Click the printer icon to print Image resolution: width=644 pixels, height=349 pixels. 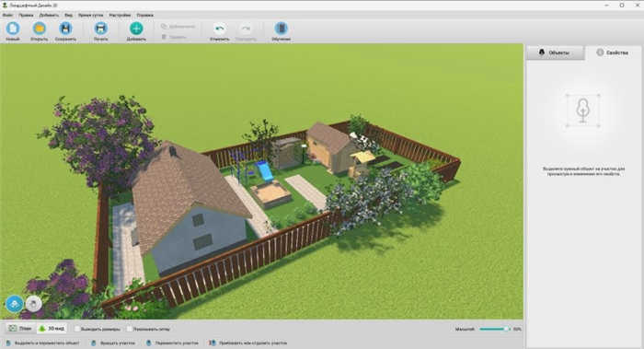[x=100, y=29]
